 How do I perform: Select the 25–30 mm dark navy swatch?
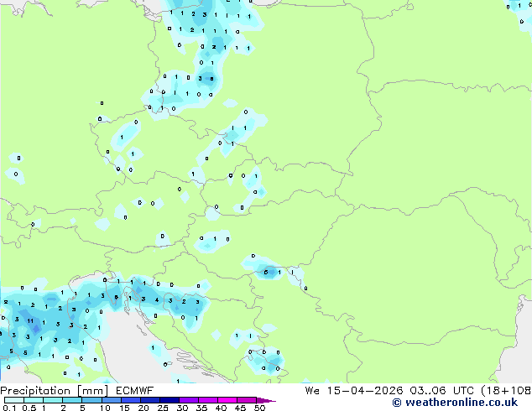tap(170, 400)
